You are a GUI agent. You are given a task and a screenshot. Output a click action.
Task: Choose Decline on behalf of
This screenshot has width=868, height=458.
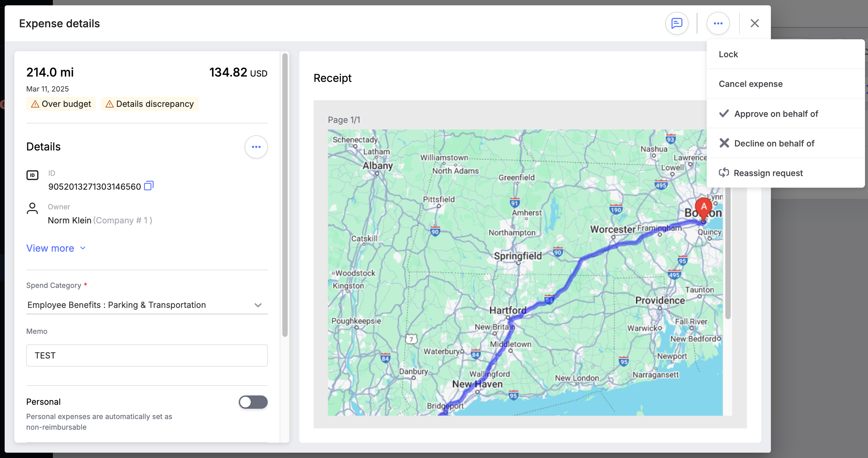click(774, 143)
